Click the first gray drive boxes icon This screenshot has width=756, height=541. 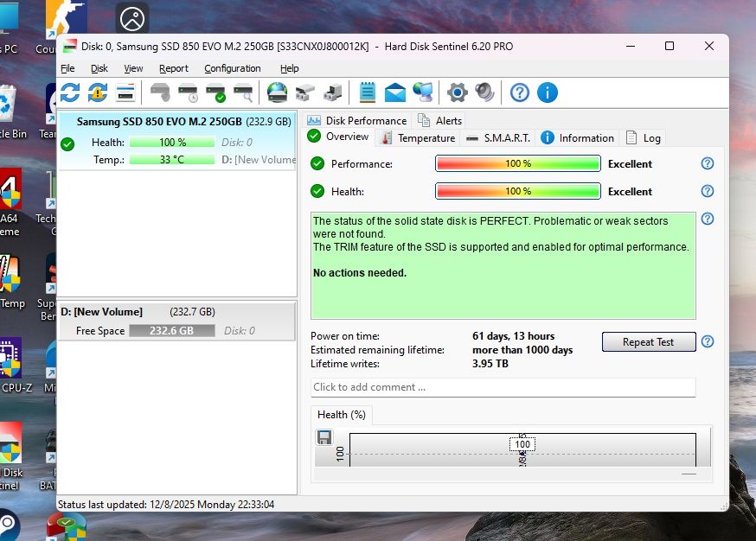(x=304, y=92)
